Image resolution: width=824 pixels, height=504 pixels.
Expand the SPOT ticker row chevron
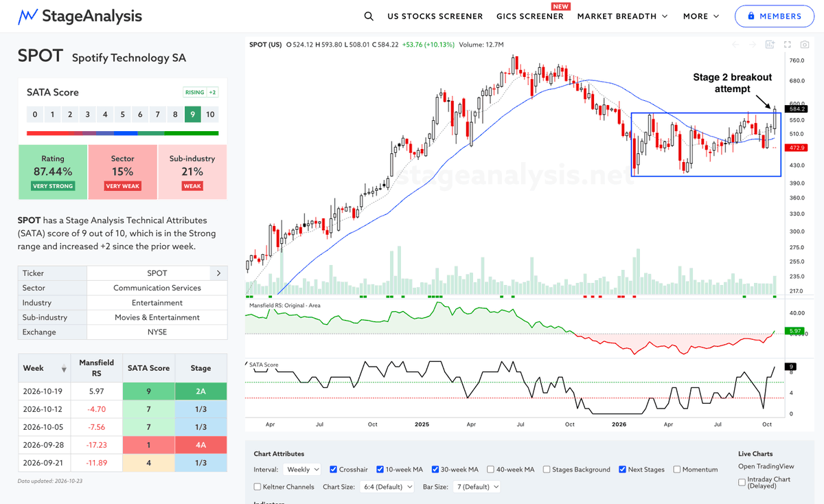pos(218,273)
